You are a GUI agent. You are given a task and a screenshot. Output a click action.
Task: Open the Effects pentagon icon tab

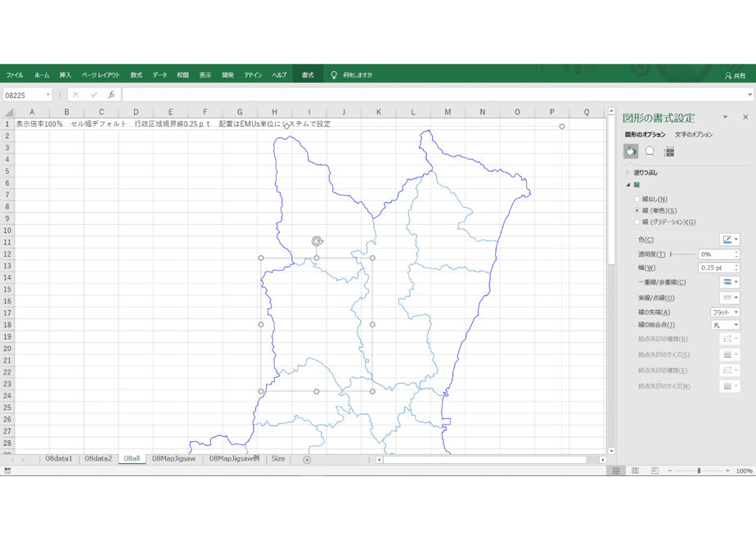[x=650, y=152]
